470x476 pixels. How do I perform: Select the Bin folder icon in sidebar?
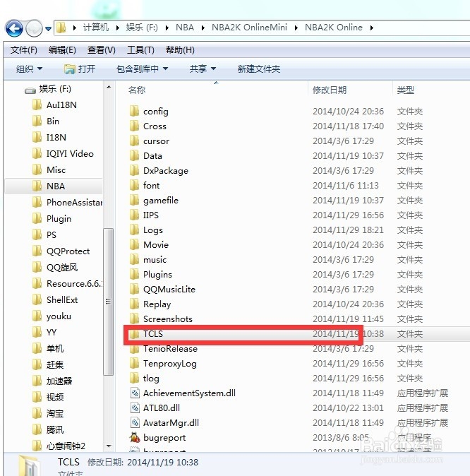pos(37,121)
